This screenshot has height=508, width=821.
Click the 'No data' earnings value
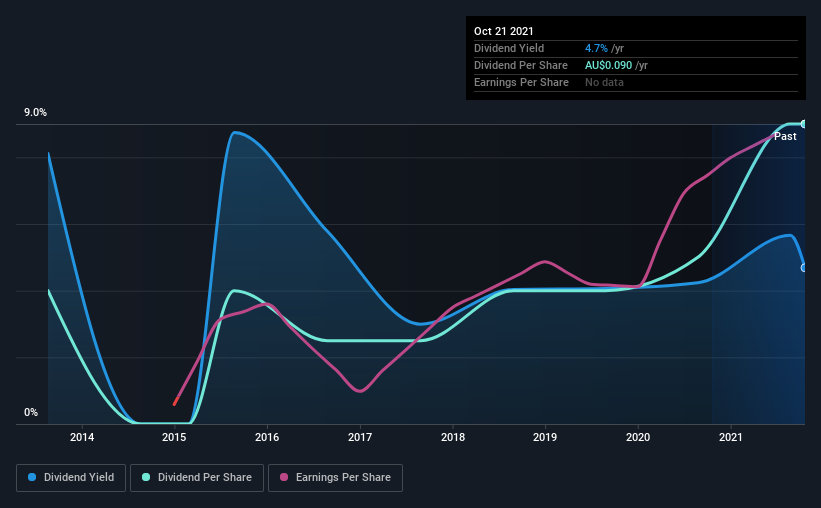tap(604, 82)
